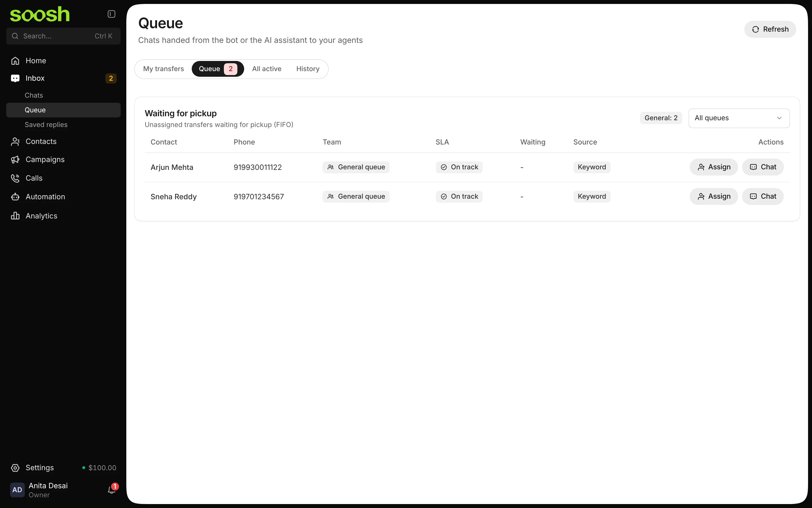Click the Contact column header
The image size is (812, 508).
(x=164, y=142)
